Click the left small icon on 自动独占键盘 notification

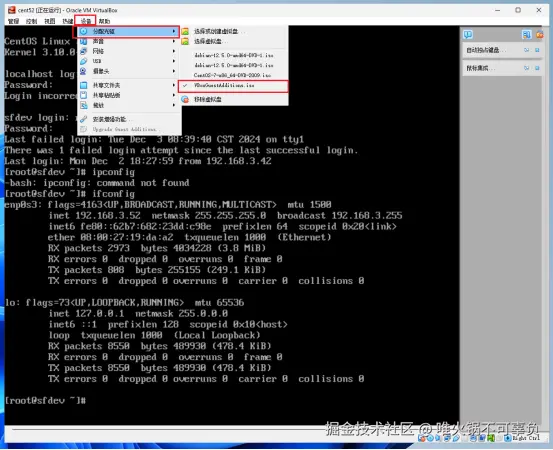coord(527,50)
